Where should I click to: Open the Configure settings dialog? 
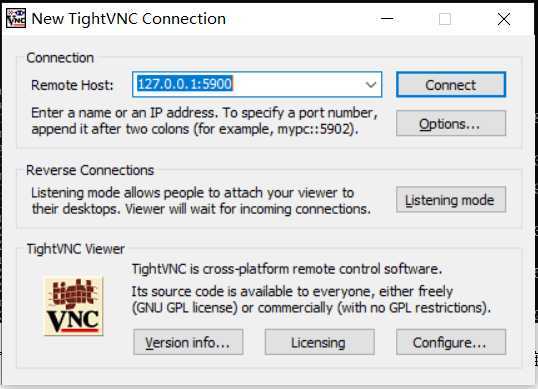[451, 342]
